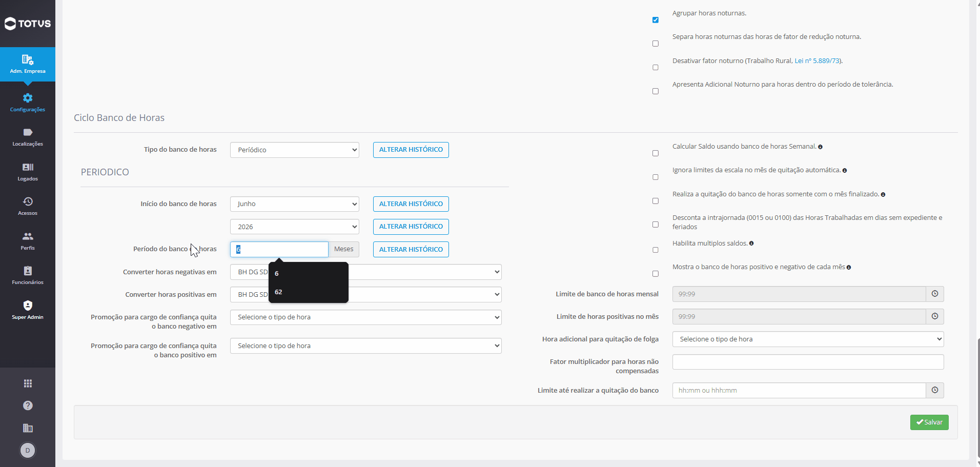This screenshot has height=467, width=980.
Task: Click the Limite de banco de horas mensal field
Action: pos(799,294)
